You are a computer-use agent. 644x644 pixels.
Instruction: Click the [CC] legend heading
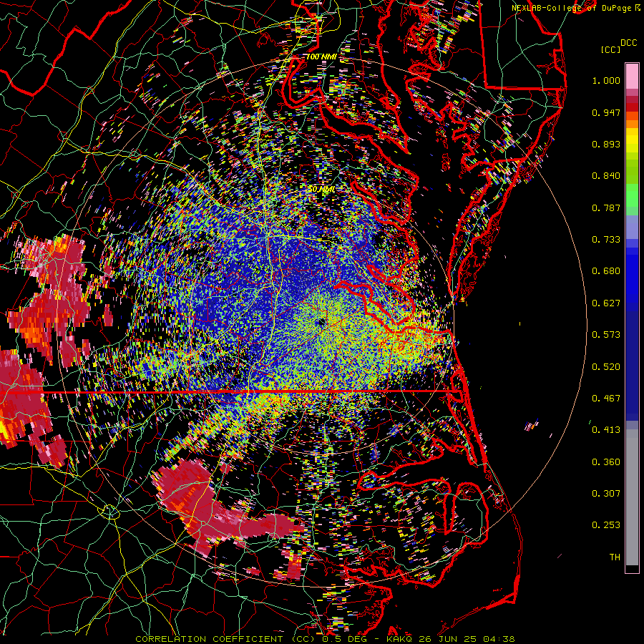610,49
